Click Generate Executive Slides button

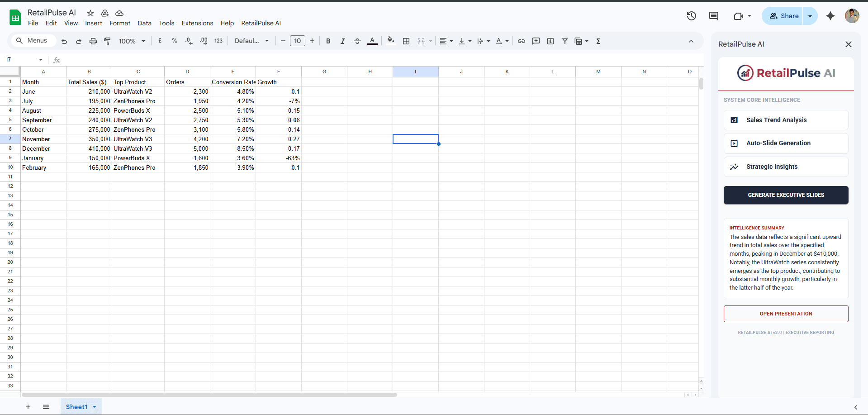pyautogui.click(x=786, y=195)
